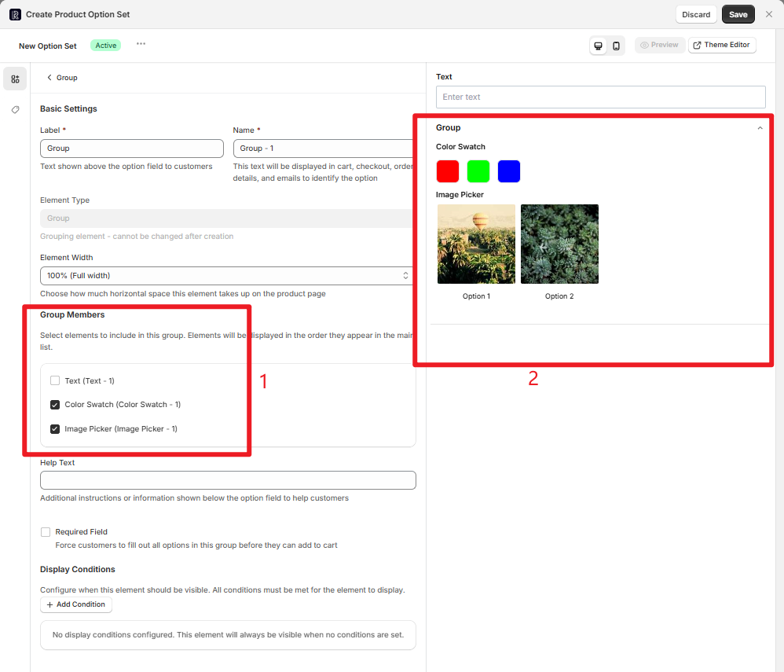Select the green color swatch
The image size is (784, 672).
click(478, 171)
